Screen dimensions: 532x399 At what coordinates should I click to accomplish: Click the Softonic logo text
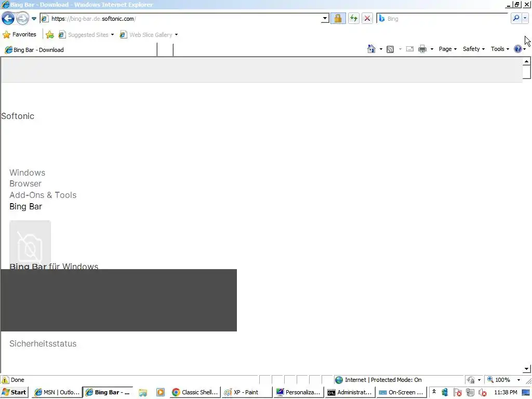18,116
